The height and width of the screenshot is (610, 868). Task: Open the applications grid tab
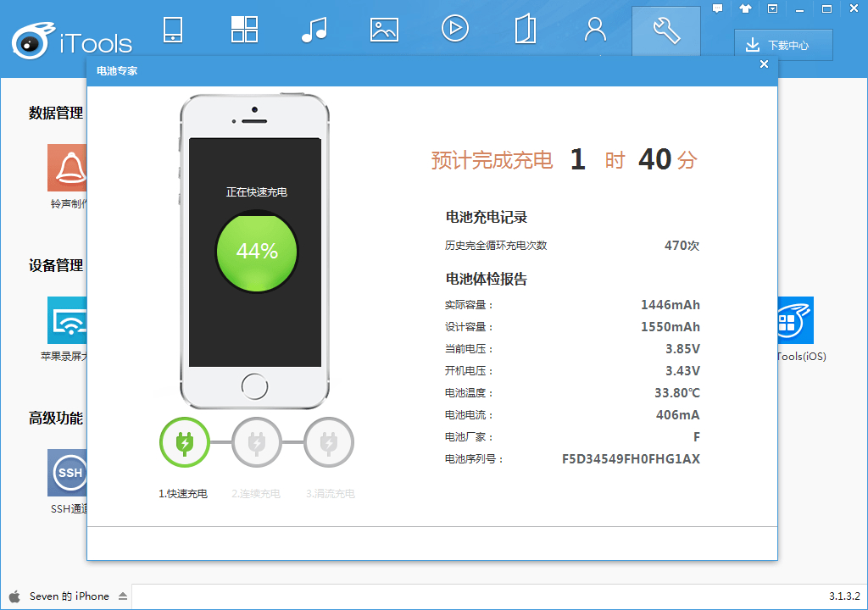tap(244, 30)
